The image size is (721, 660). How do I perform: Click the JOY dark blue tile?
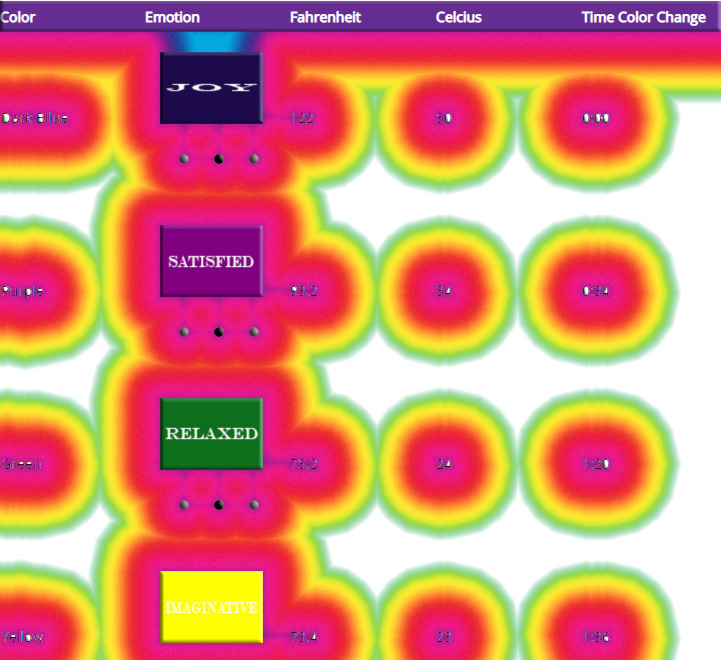(x=212, y=88)
